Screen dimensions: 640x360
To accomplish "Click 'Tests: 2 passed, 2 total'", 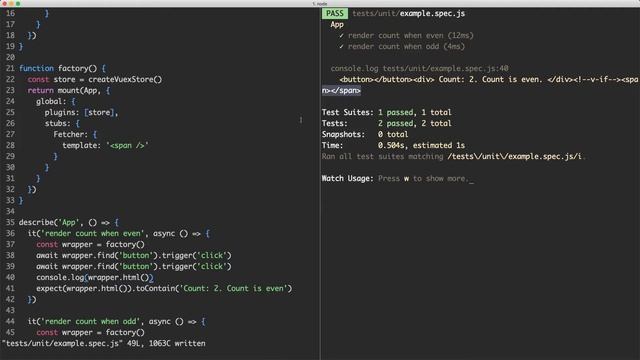I will 387,123.
